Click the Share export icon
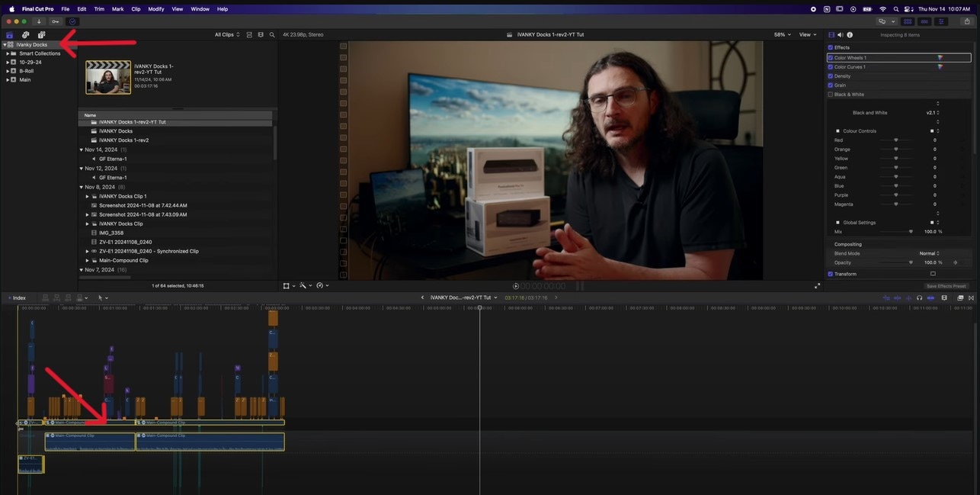The width and height of the screenshot is (980, 495). pyautogui.click(x=967, y=21)
